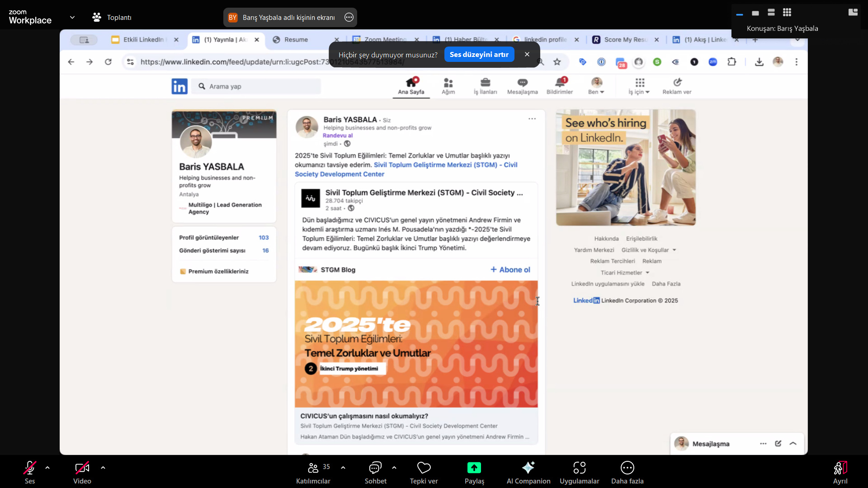Open the Sohbet chat panel
This screenshot has width=868, height=488.
click(x=376, y=472)
